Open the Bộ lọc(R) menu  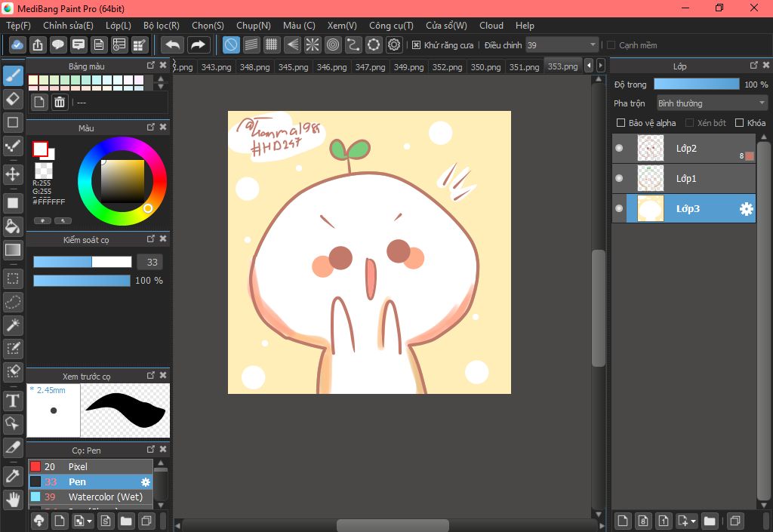(x=161, y=26)
